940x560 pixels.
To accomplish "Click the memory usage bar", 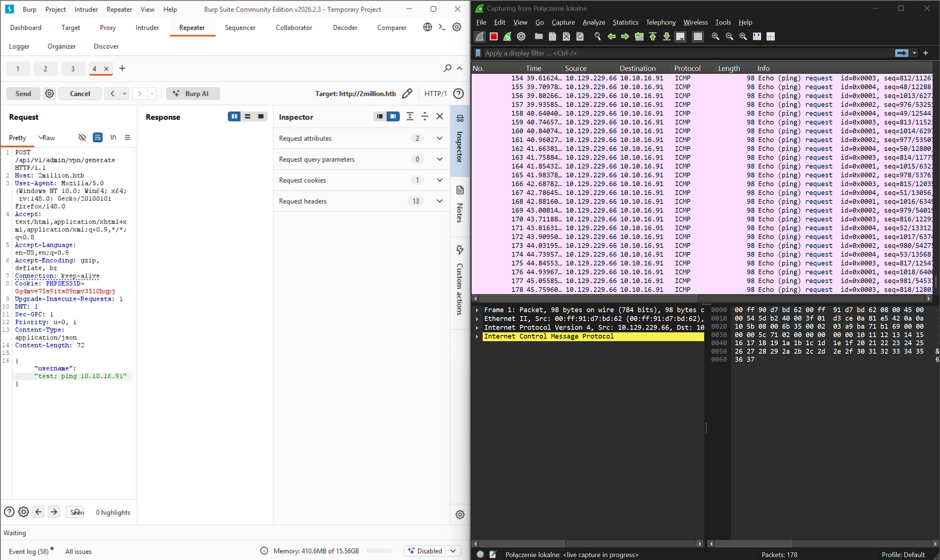I will pos(379,550).
